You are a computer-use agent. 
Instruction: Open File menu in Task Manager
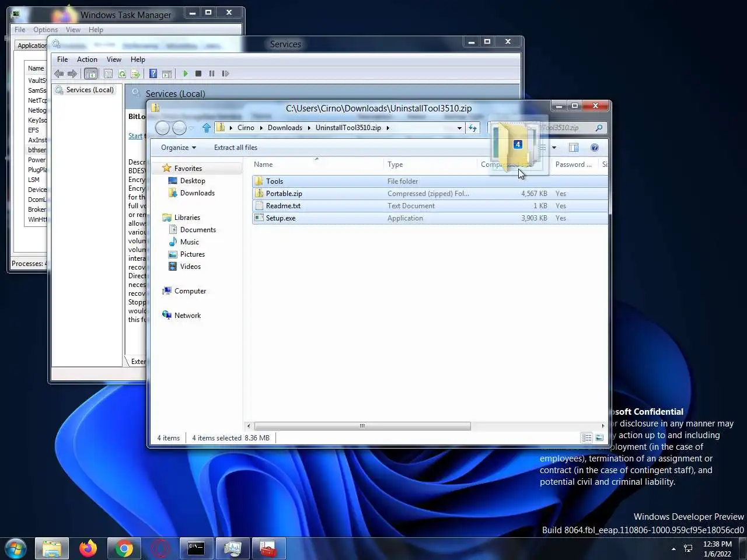point(20,30)
